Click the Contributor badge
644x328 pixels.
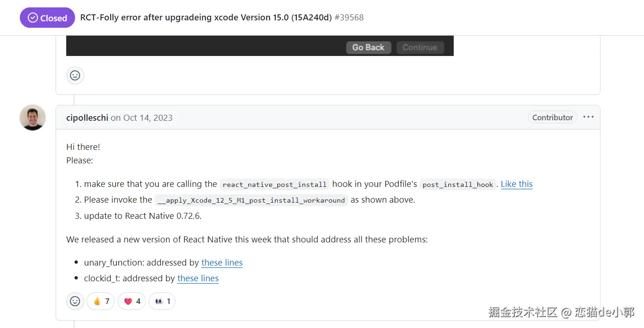(552, 118)
